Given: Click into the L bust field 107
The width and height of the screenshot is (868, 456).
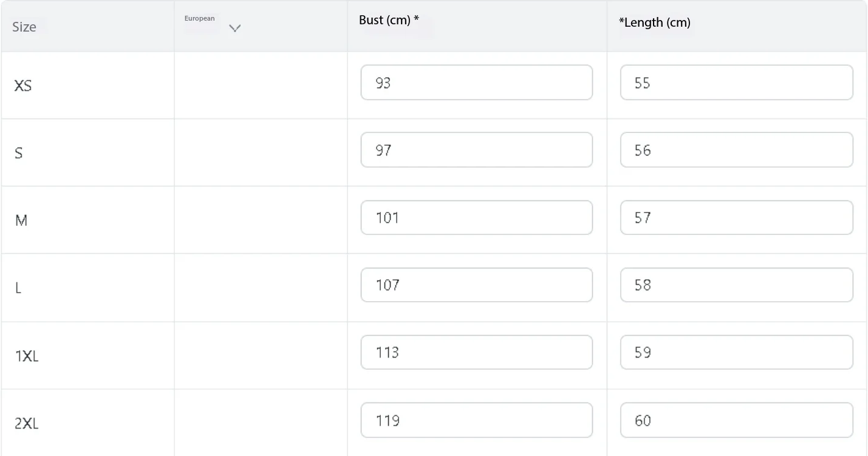Looking at the screenshot, I should point(476,285).
